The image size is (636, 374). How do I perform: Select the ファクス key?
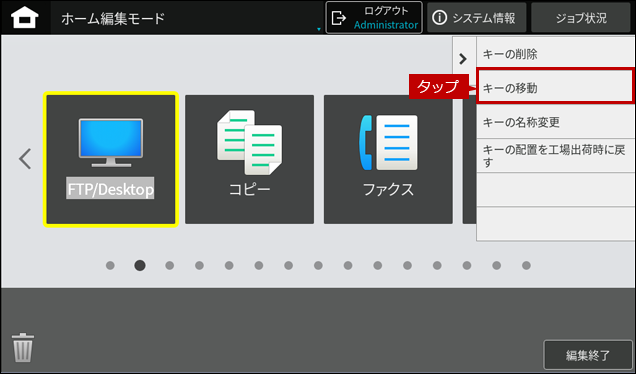point(388,159)
